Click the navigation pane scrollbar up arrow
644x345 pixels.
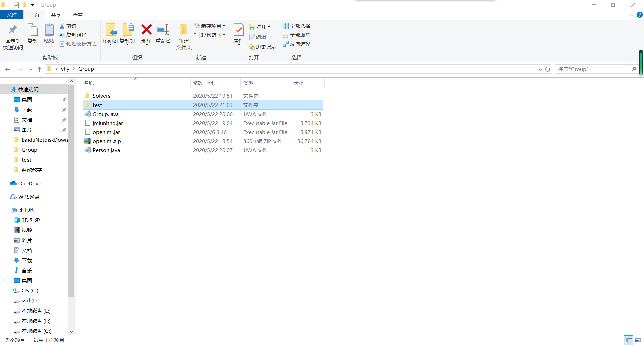pos(71,81)
